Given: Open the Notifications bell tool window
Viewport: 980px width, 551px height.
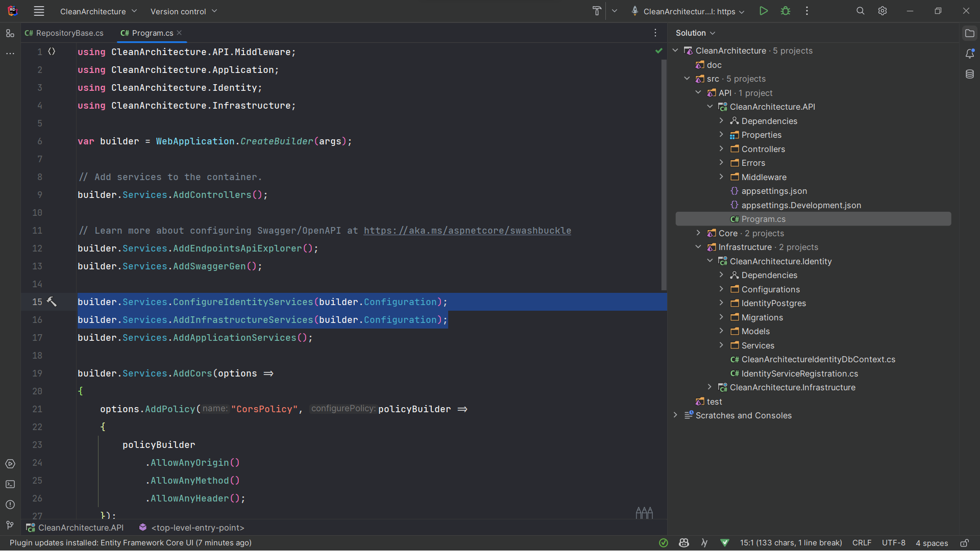Looking at the screenshot, I should point(970,54).
